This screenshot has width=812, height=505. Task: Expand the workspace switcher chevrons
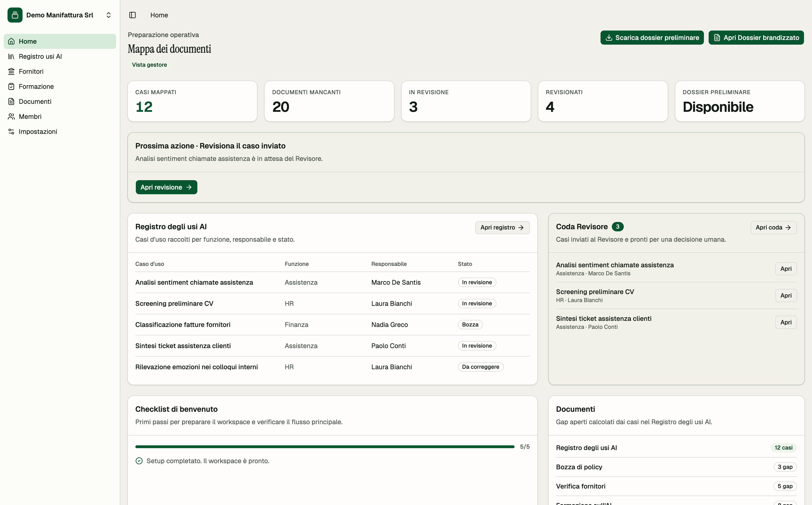(109, 15)
